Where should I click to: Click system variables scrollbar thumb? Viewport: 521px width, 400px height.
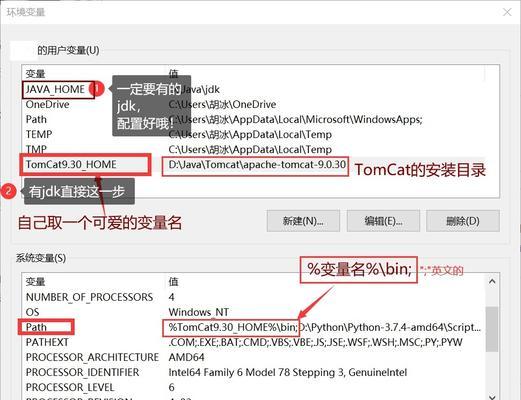[x=492, y=329]
